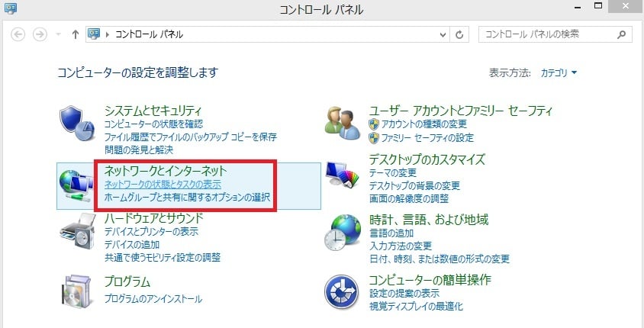Open the recent locations dropdown arrow
644x328 pixels.
point(58,34)
